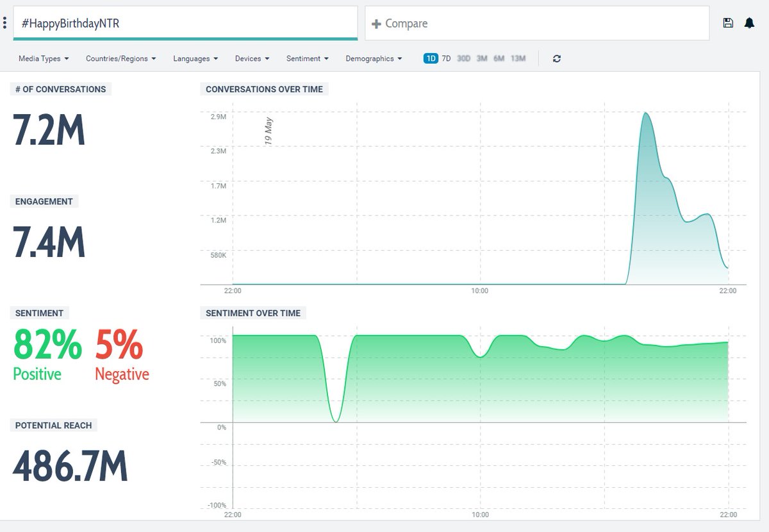Click the 7.4M engagement value
Viewport: 769px width, 532px height.
pos(49,242)
